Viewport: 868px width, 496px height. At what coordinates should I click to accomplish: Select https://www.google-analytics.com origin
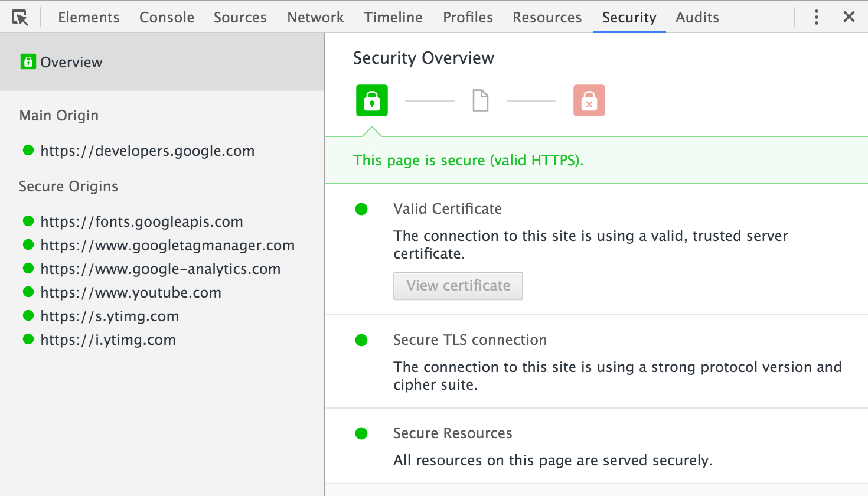coord(160,269)
